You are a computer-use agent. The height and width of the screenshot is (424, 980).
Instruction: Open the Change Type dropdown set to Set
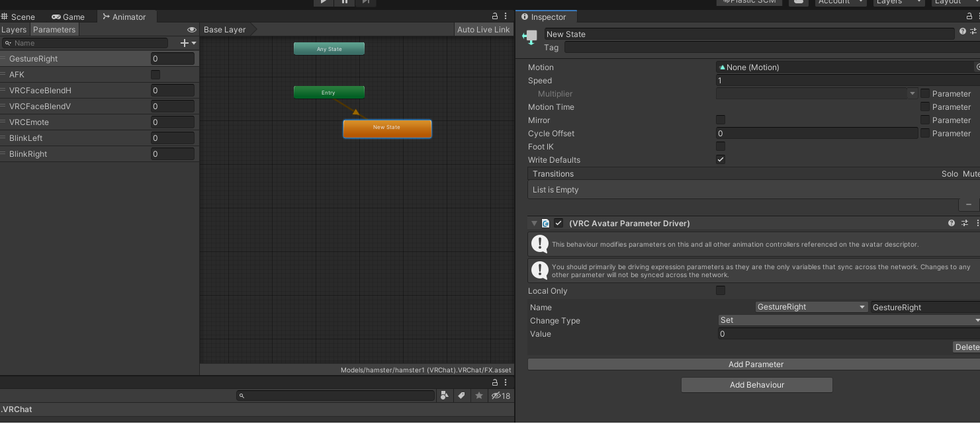click(x=847, y=320)
